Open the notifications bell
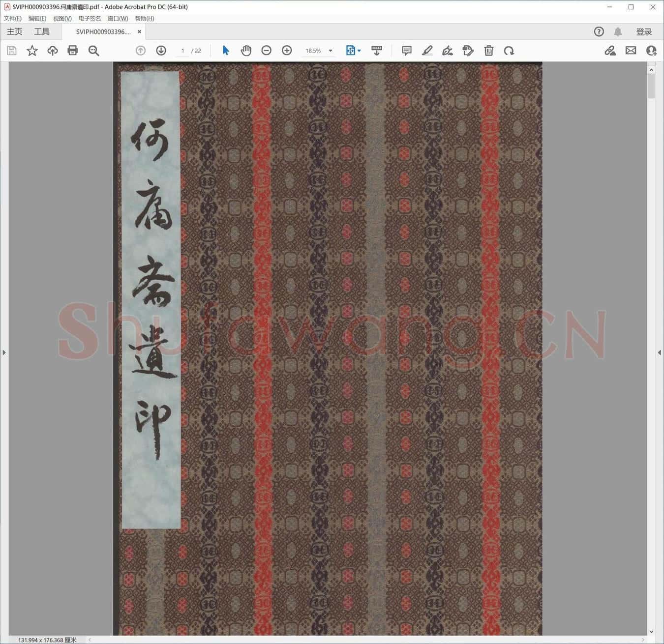 (618, 32)
